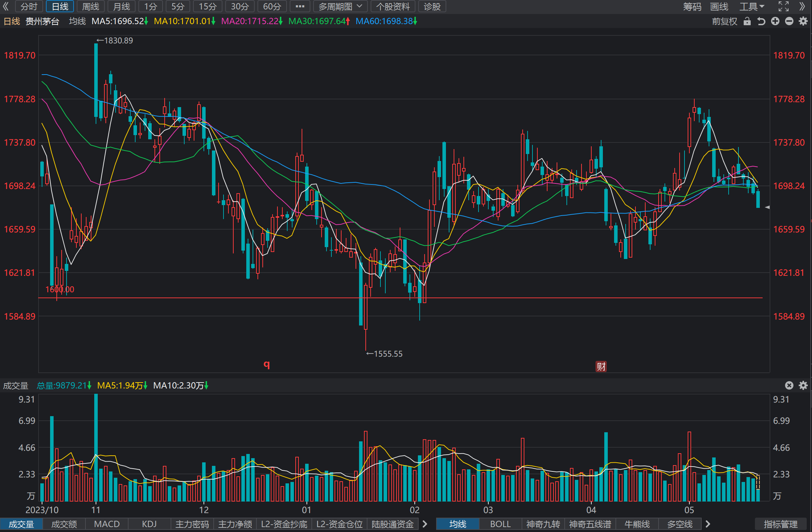Select the 15分 period
Screen dimensions: 812x532
coord(208,6)
